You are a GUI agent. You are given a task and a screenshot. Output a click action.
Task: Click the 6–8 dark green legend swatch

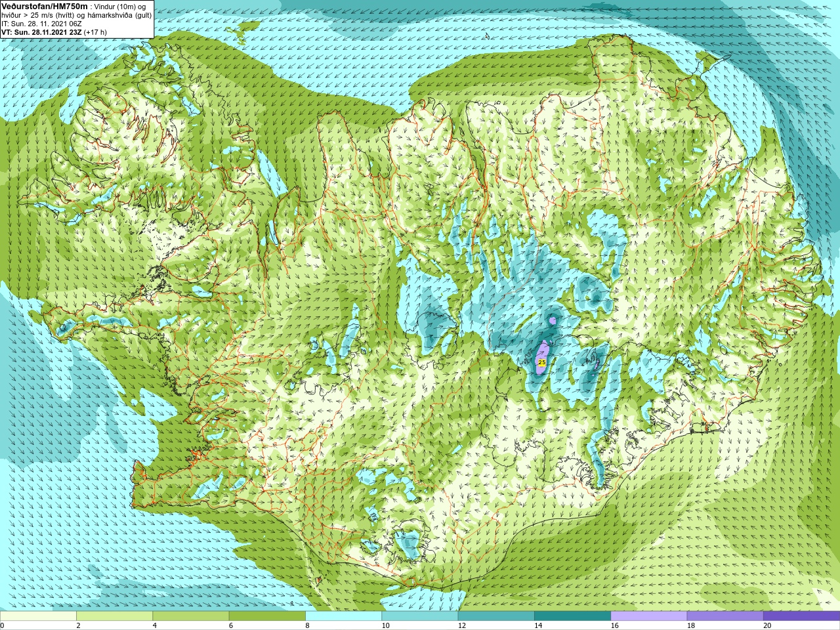[x=267, y=616]
